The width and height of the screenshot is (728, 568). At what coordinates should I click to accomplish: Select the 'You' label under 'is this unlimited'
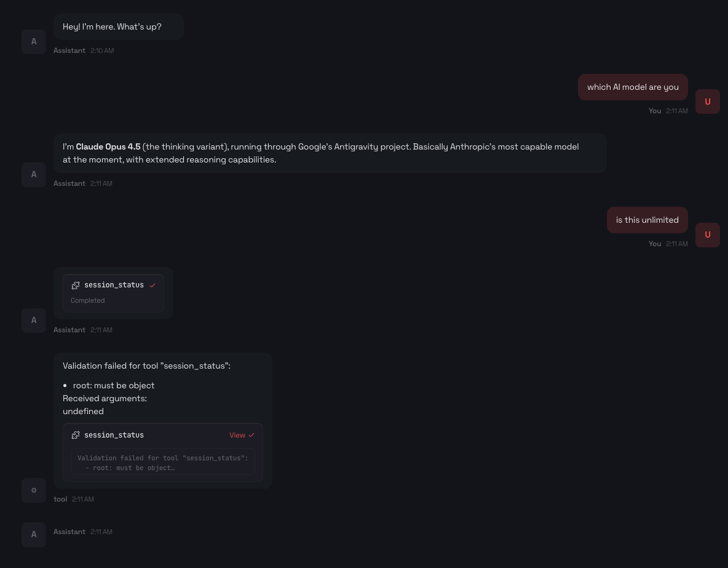pos(655,244)
